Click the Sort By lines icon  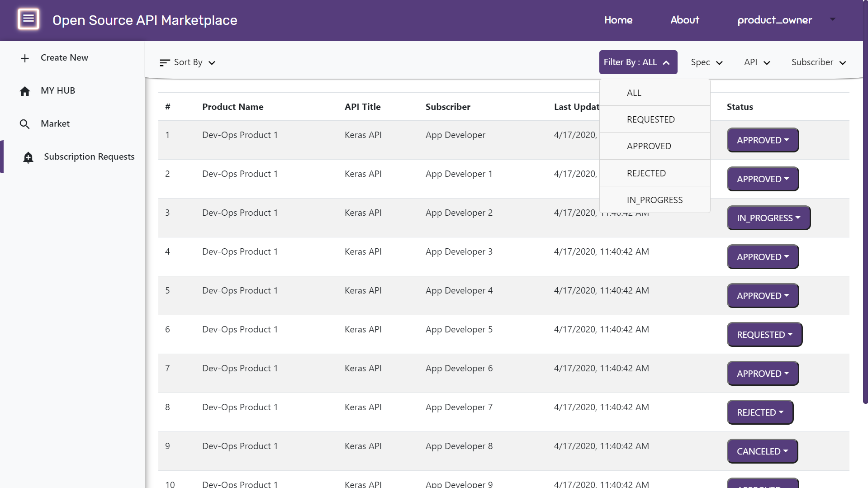coord(165,63)
